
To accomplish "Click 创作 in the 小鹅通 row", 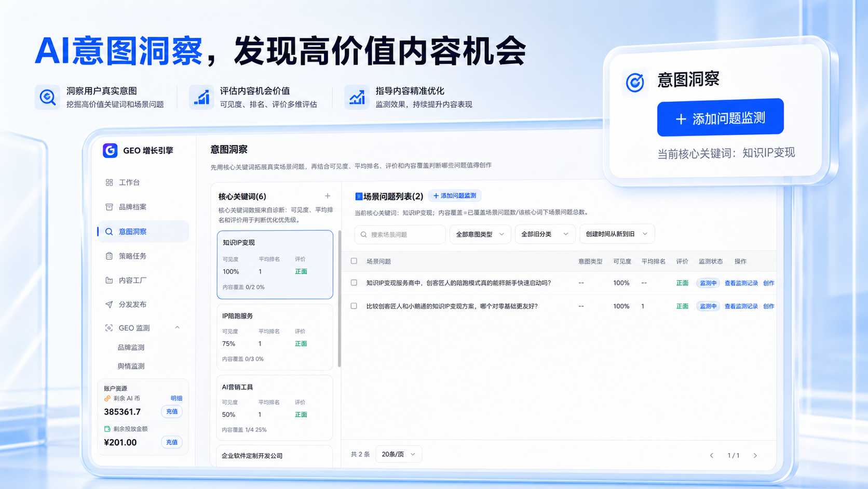I will tap(769, 307).
